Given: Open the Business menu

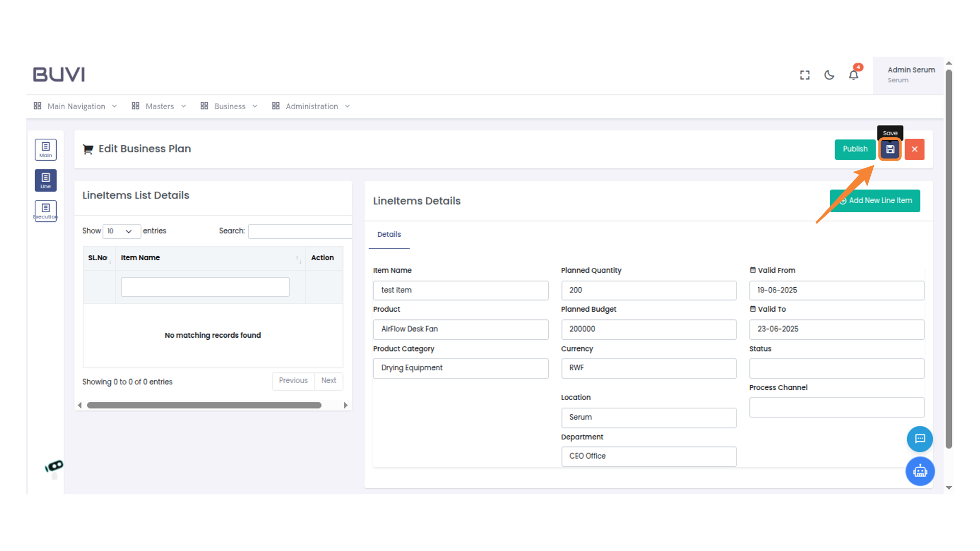Looking at the screenshot, I should (229, 106).
